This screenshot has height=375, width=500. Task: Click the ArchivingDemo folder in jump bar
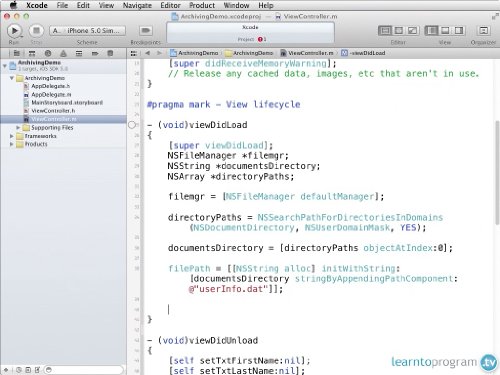click(x=249, y=53)
